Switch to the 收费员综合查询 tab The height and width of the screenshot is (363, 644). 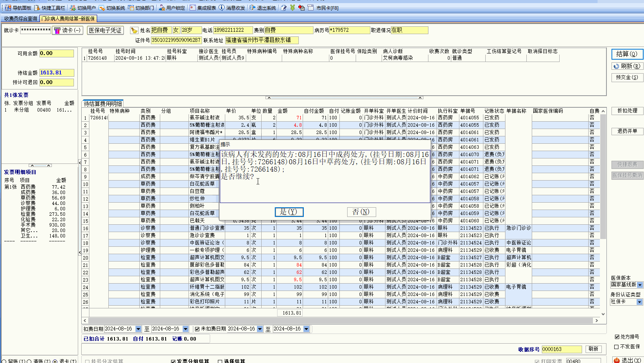pos(21,19)
